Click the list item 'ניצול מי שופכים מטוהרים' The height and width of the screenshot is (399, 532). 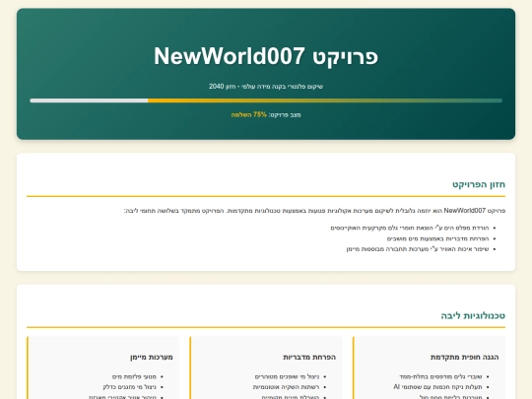click(x=287, y=376)
